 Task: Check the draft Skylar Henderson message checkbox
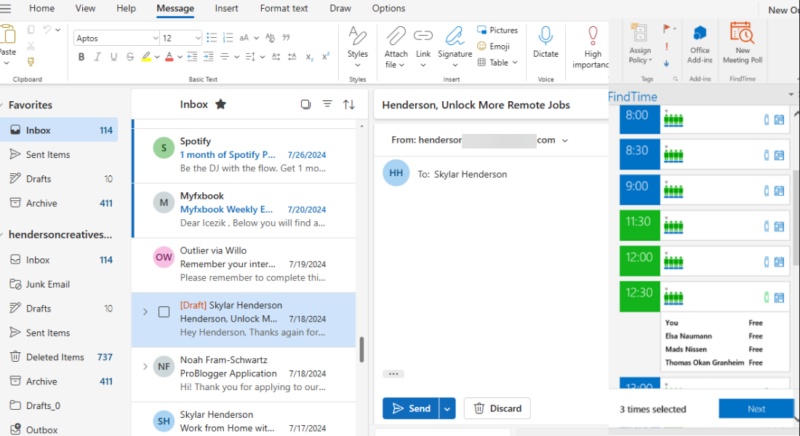click(164, 312)
